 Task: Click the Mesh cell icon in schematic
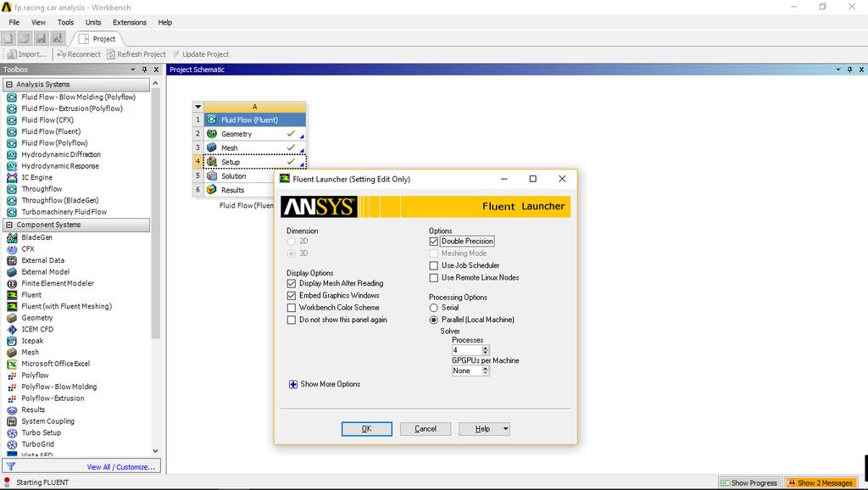[x=211, y=148]
